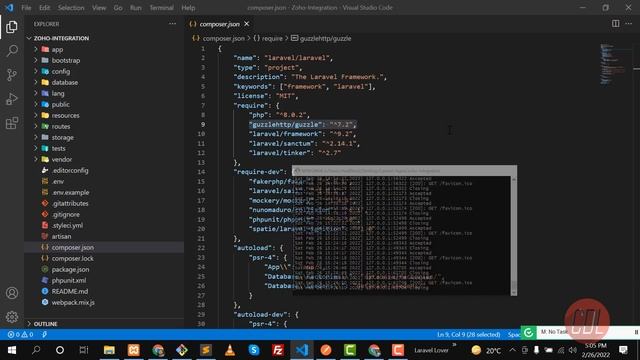
Task: Open Run and Debug view
Action: pos(12,99)
